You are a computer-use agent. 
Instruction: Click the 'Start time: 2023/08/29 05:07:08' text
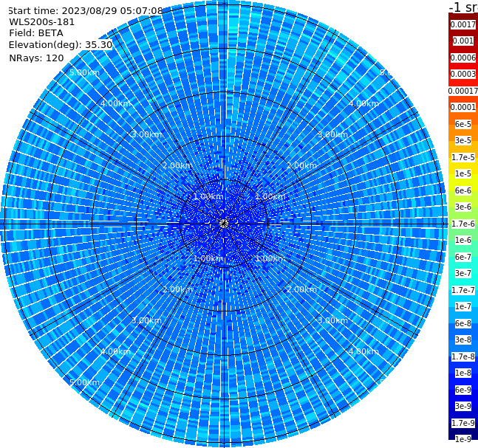pos(85,10)
